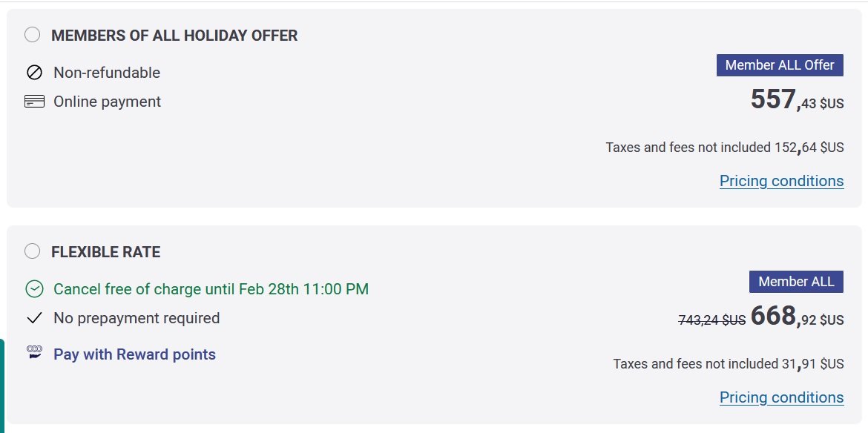This screenshot has height=433, width=868.
Task: Click the Online payment credit card icon
Action: click(34, 102)
